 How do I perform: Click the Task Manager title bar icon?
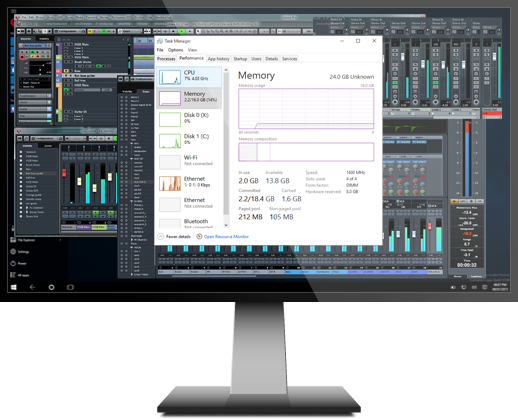point(160,41)
